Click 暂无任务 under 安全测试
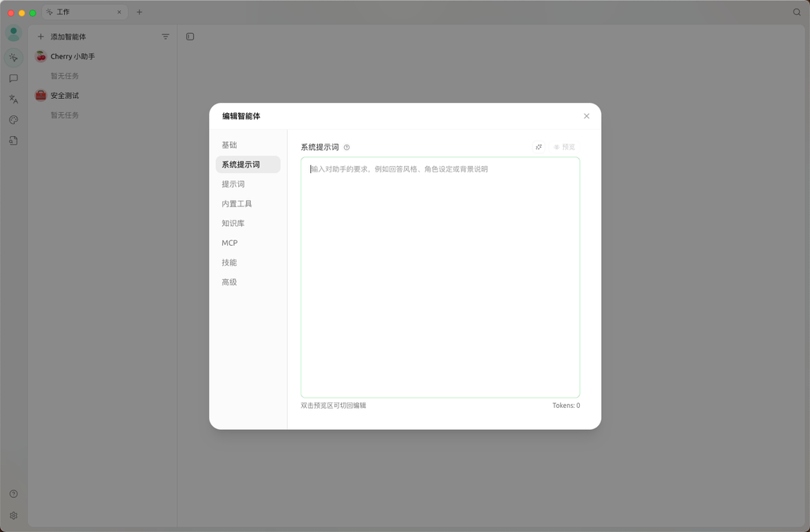The height and width of the screenshot is (532, 810). coord(65,115)
